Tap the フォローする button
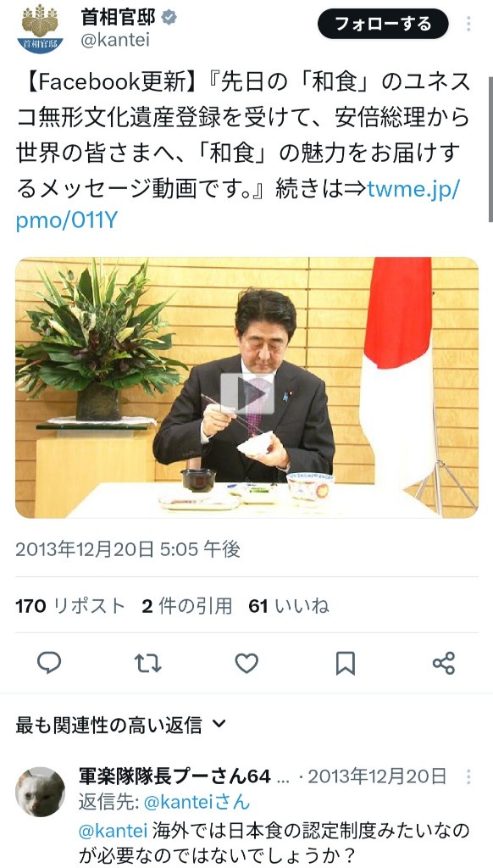The width and height of the screenshot is (493, 868). click(383, 24)
